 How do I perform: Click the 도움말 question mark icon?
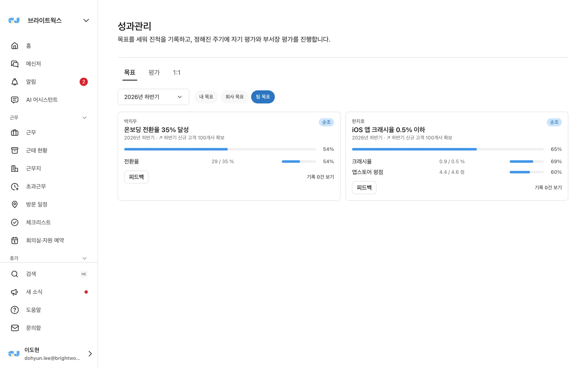click(15, 310)
